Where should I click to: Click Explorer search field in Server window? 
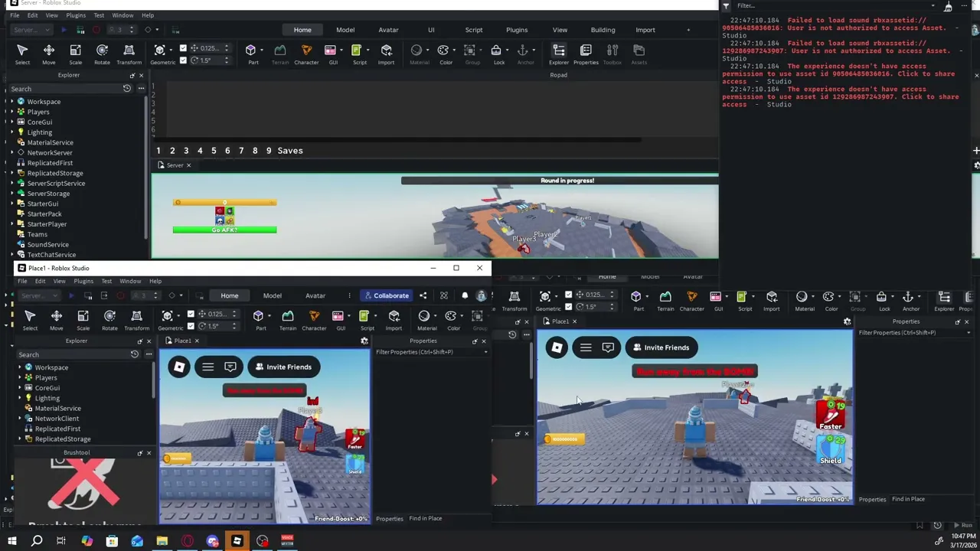pyautogui.click(x=69, y=89)
